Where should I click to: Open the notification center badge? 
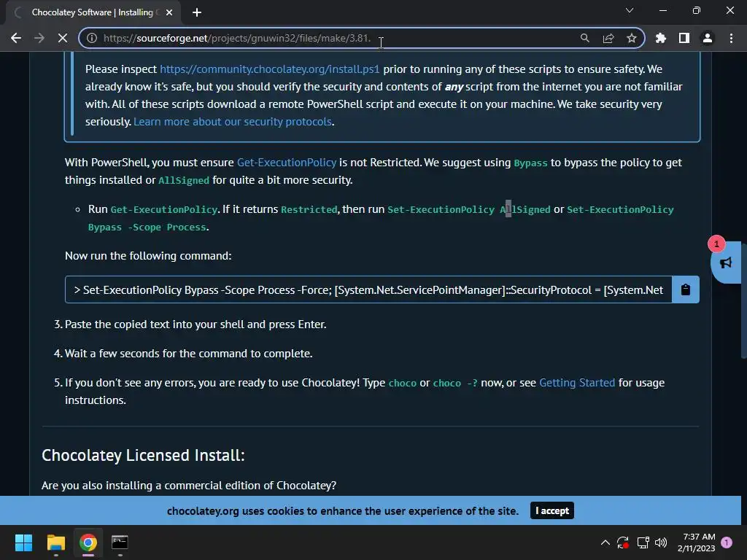[x=727, y=542]
